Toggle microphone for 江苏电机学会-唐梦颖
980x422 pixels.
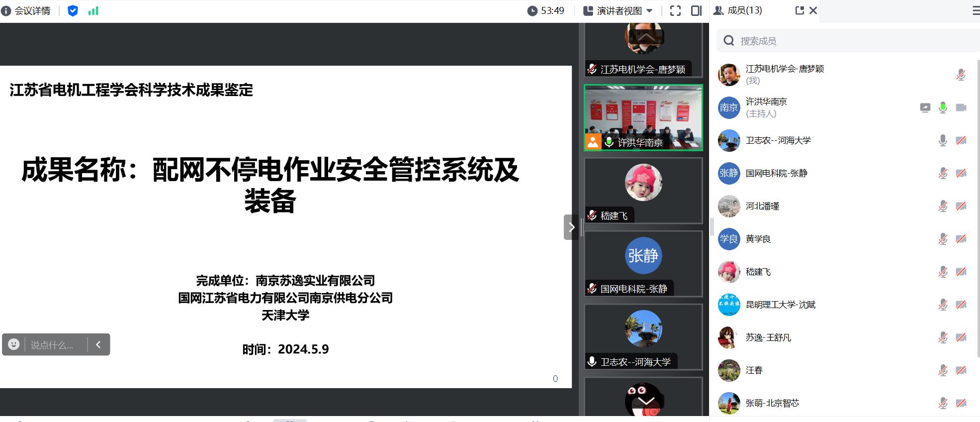coord(961,75)
